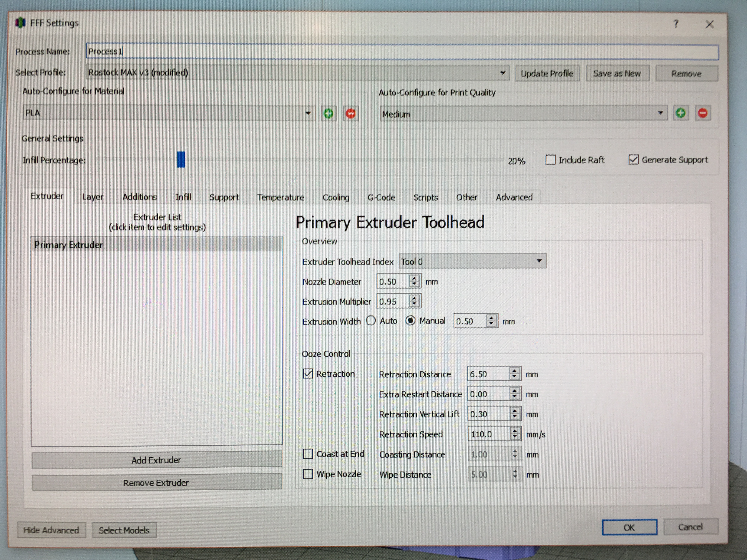747x560 pixels.
Task: Click red remove print quality icon
Action: (x=703, y=113)
